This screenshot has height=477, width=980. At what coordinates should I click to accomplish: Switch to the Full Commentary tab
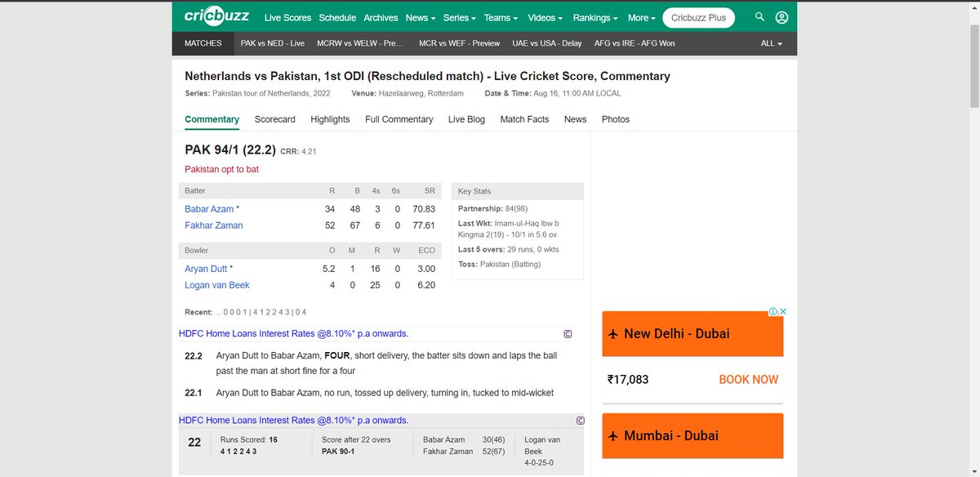tap(399, 119)
